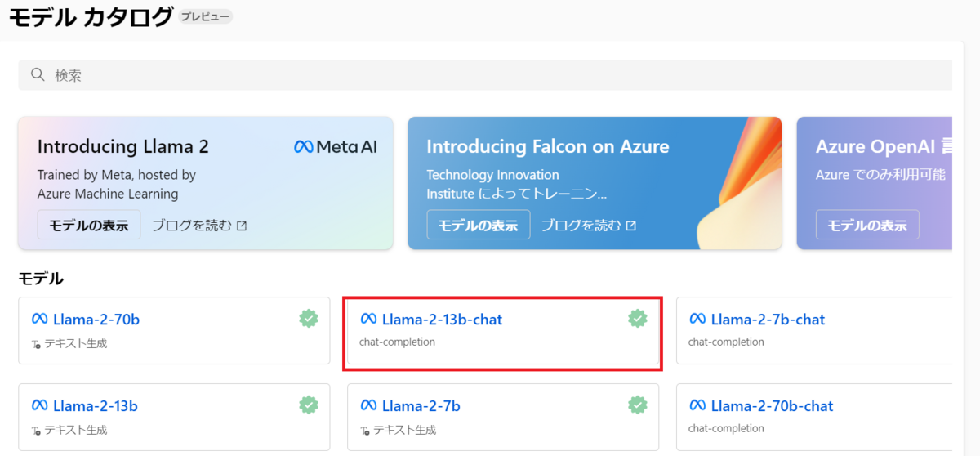Click verified badge on Llama-2-13b-chat card
This screenshot has height=456, width=980.
[x=637, y=319]
